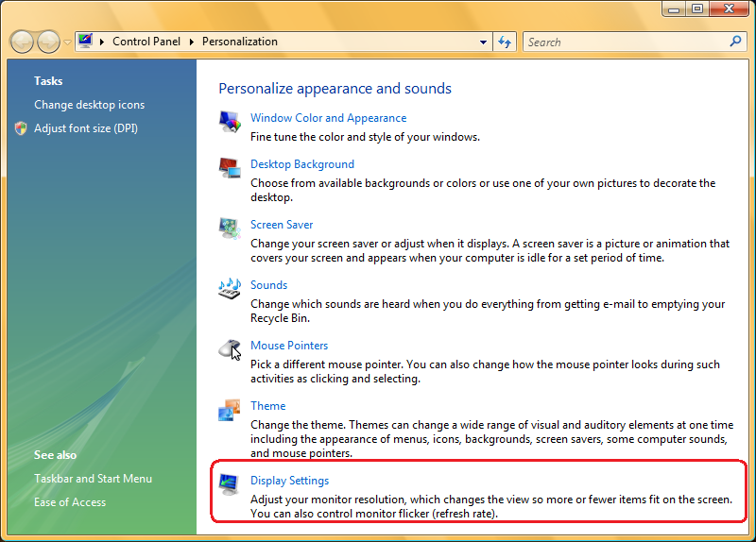Expand the arrow after Control Panel
756x542 pixels.
(192, 42)
